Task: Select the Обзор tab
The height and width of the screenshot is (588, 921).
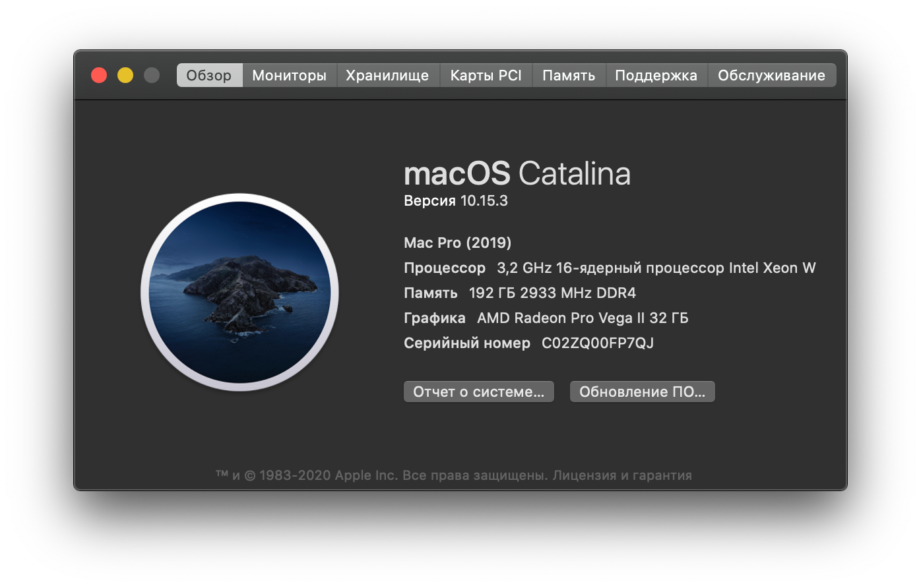Action: pyautogui.click(x=209, y=75)
